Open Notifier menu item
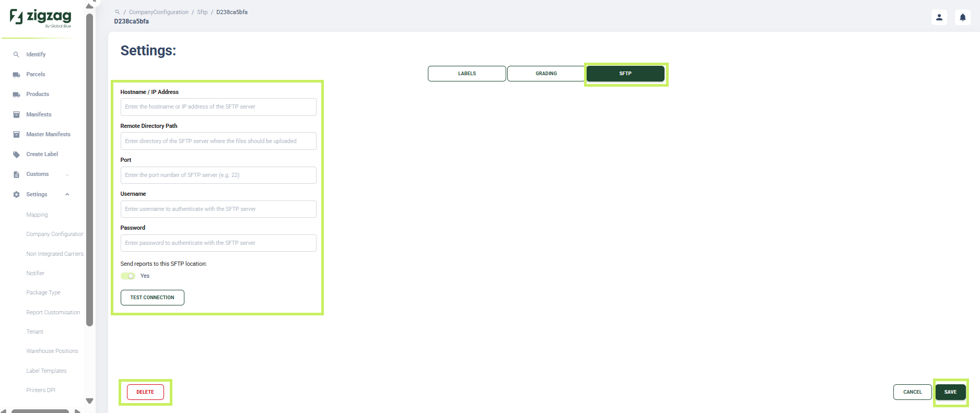980x413 pixels. (36, 273)
